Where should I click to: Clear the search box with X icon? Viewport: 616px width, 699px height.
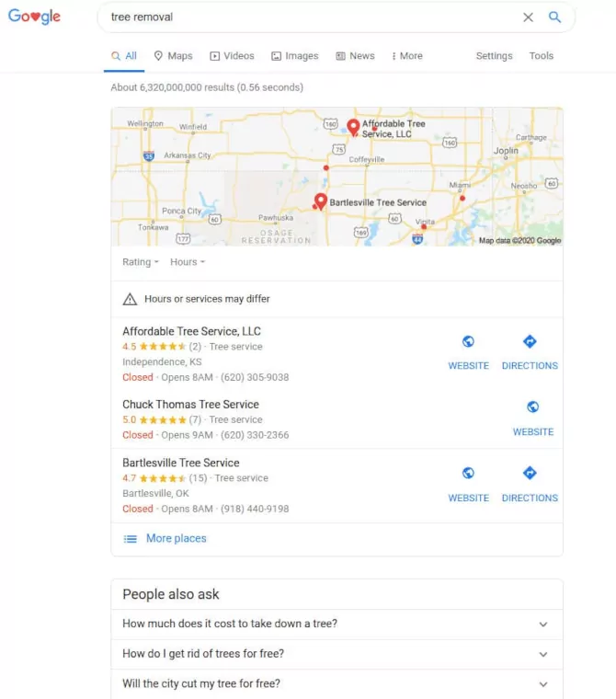click(528, 17)
